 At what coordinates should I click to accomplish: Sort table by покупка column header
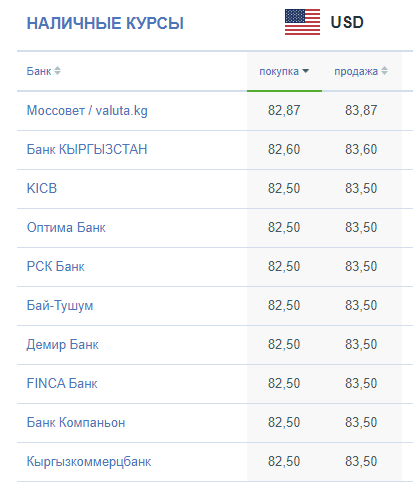click(x=279, y=71)
